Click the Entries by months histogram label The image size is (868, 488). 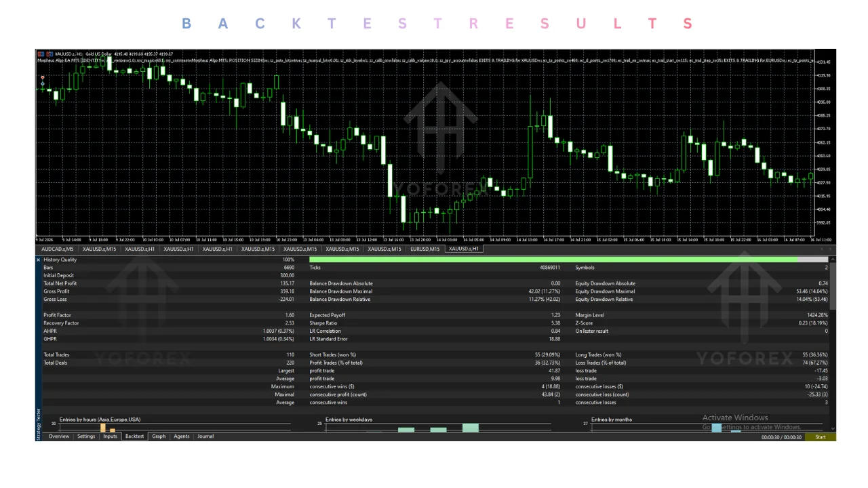611,420
